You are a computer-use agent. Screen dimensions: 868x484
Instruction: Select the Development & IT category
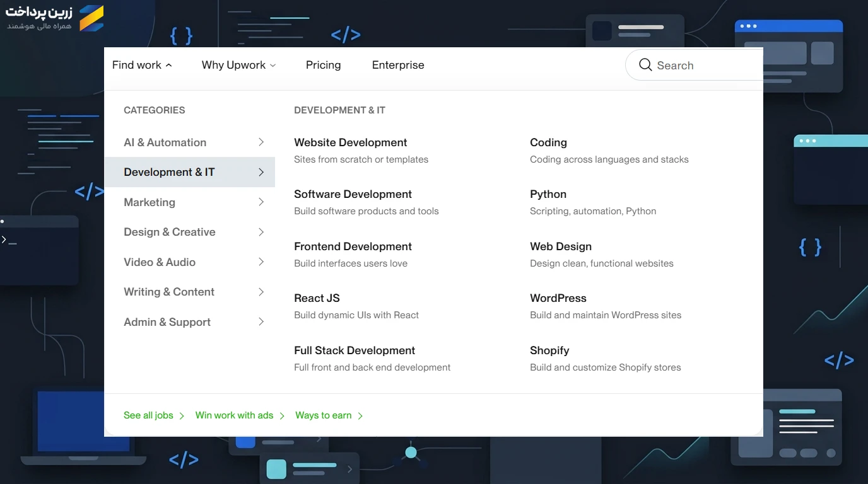[190, 172]
